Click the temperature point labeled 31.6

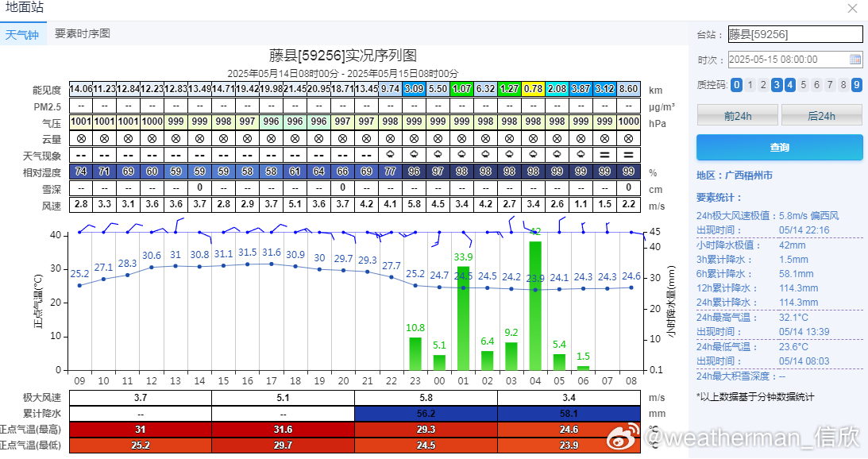tap(272, 264)
